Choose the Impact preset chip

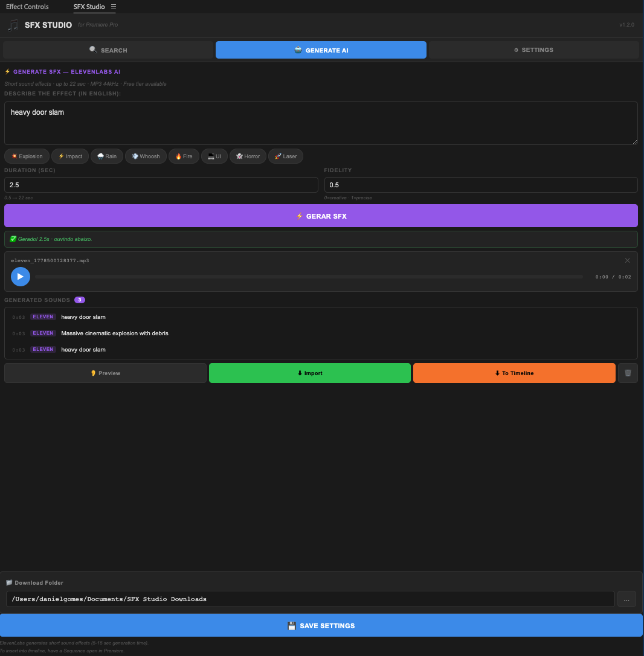[70, 156]
